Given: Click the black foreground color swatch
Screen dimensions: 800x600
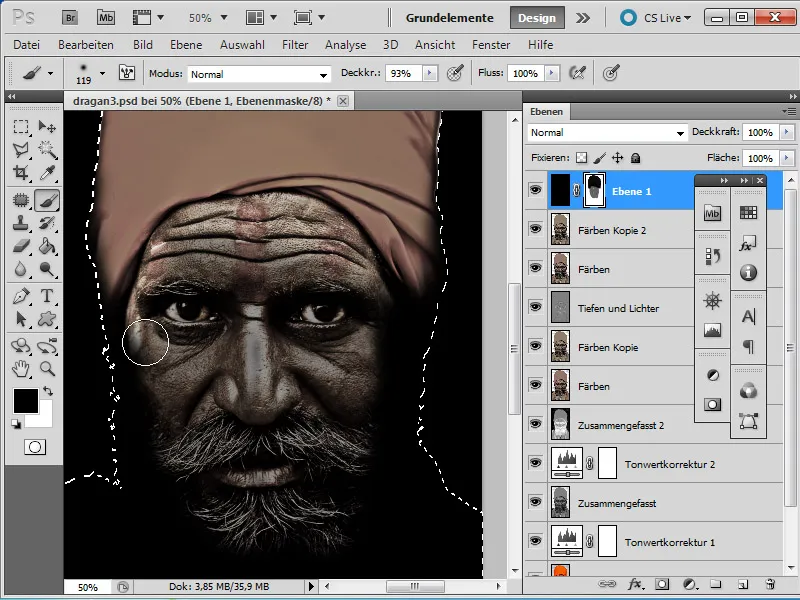Looking at the screenshot, I should click(25, 401).
